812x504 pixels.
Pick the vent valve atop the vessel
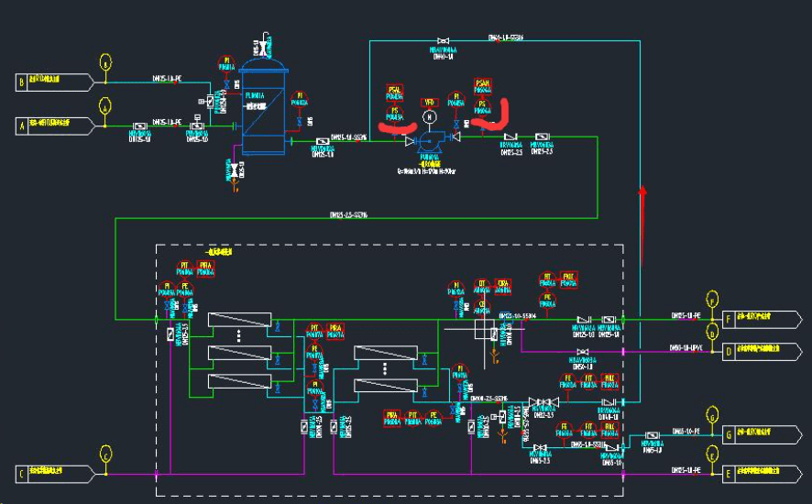(x=264, y=49)
